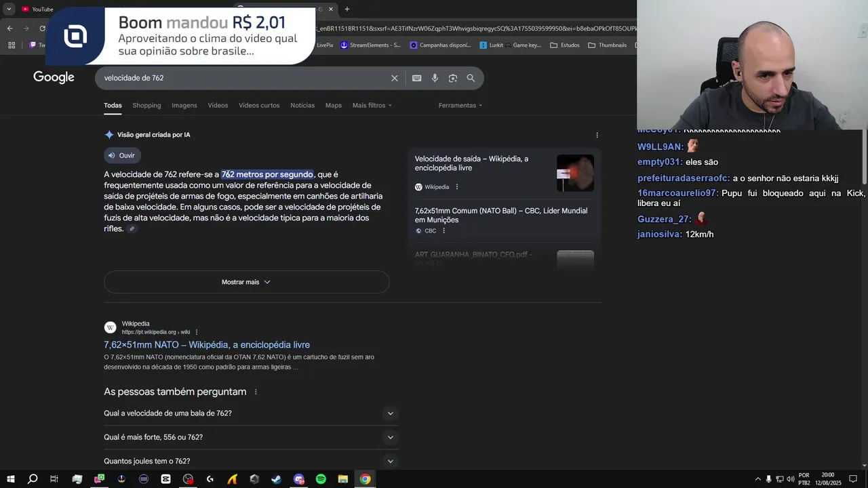Switch to Vídeos results tab

218,106
